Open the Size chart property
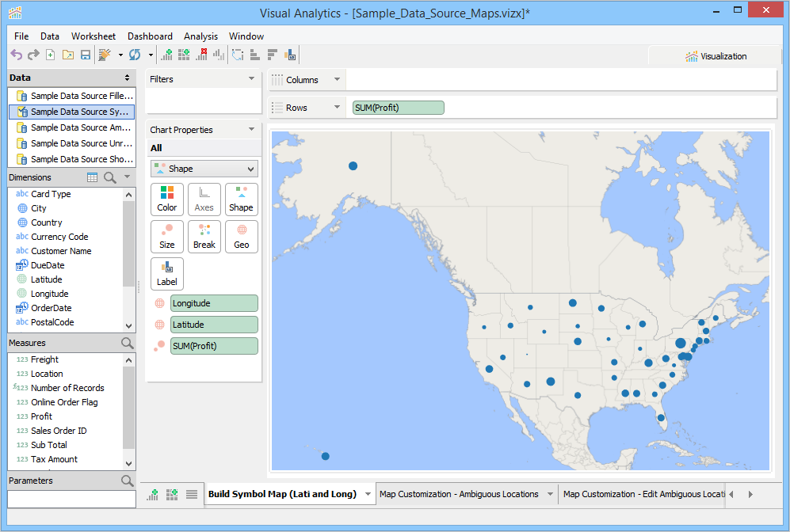The width and height of the screenshot is (790, 532). click(x=167, y=237)
